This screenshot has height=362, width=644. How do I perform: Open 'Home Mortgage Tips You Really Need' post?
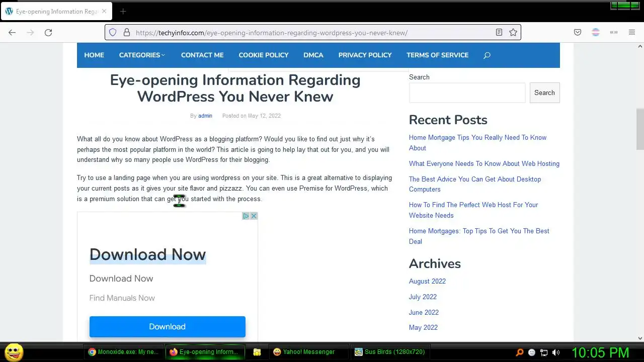click(x=477, y=143)
